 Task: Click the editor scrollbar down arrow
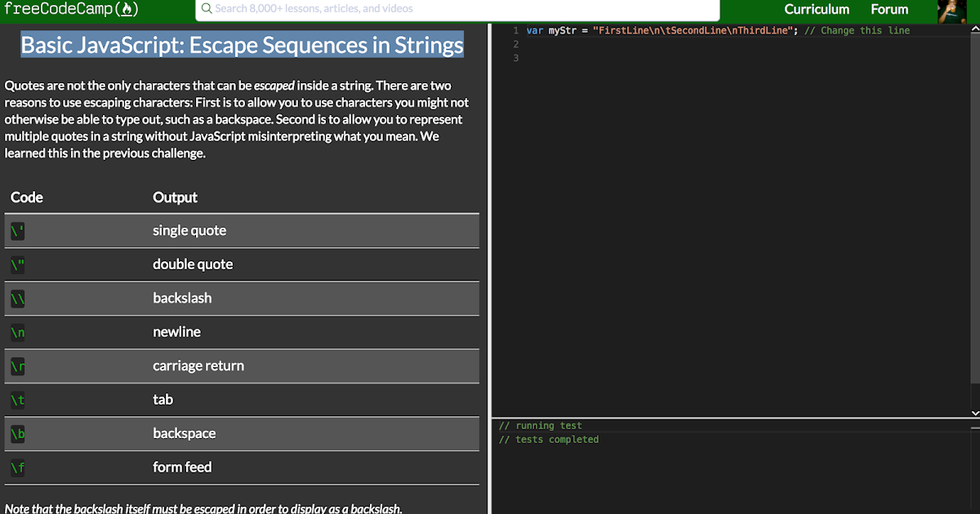click(x=974, y=414)
